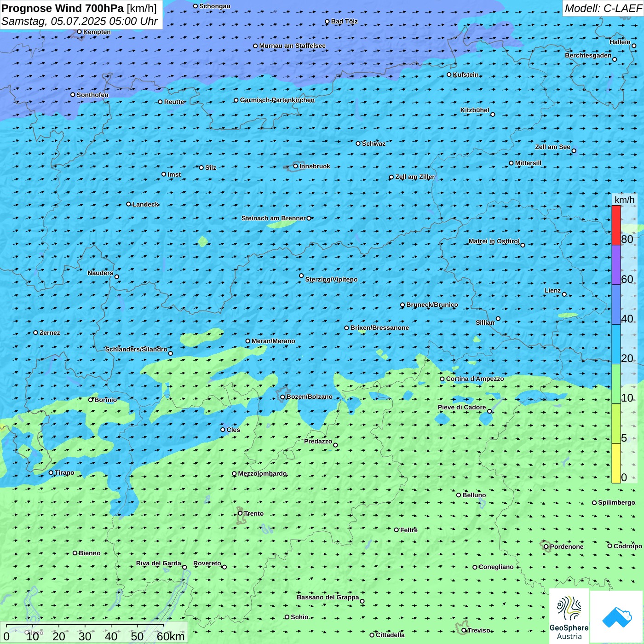This screenshot has height=644, width=644.
Task: Click the Bormio city marker
Action: (91, 400)
